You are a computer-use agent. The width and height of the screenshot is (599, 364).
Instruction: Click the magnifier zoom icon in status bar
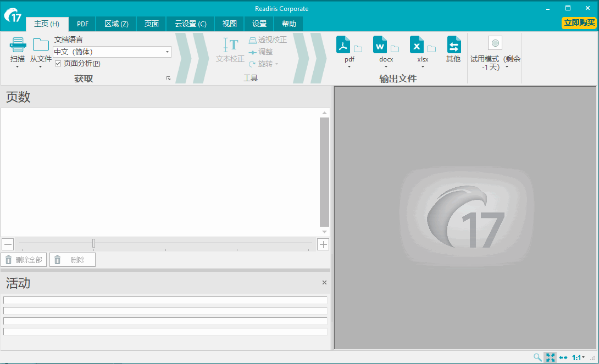[x=537, y=357]
